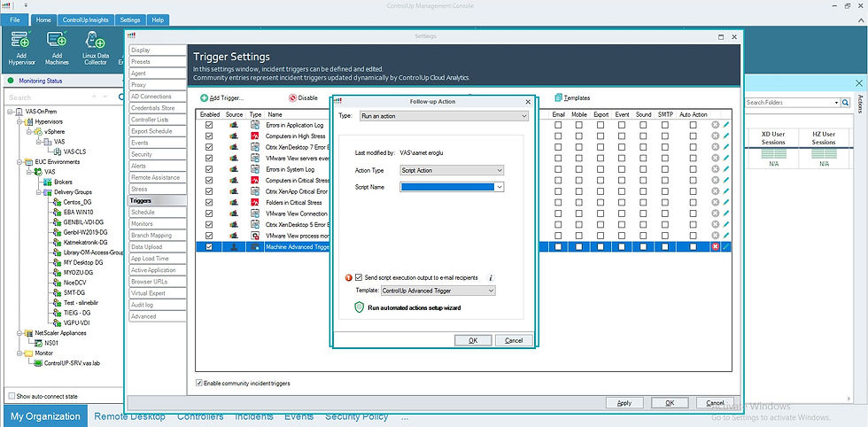Screen dimensions: 868x427
Task: Click the Add Trigger green plus icon
Action: coord(204,98)
